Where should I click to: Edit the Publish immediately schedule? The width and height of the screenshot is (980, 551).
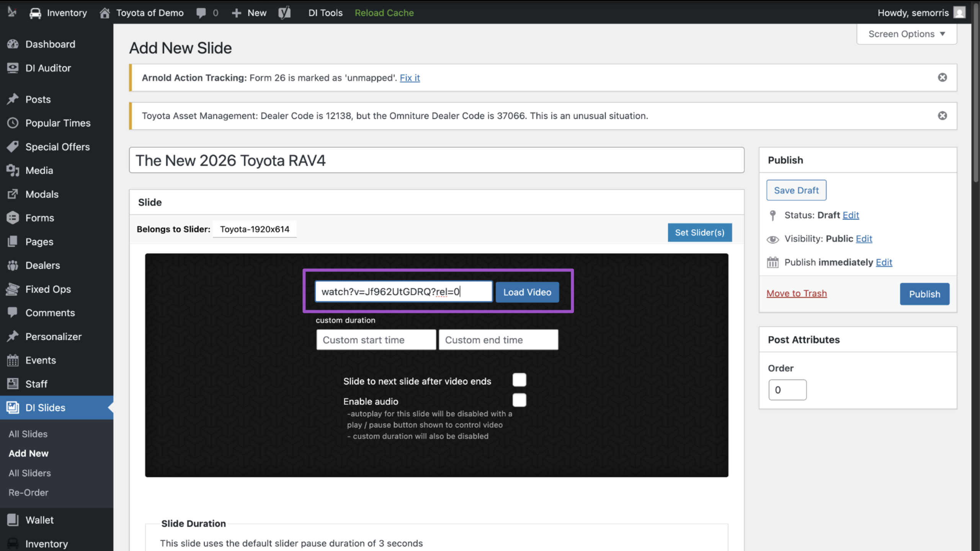point(884,262)
